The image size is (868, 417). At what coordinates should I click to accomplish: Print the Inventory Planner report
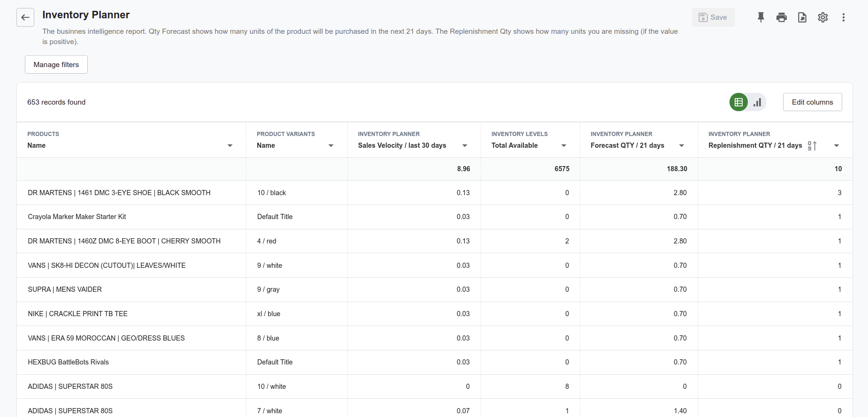[x=782, y=17]
